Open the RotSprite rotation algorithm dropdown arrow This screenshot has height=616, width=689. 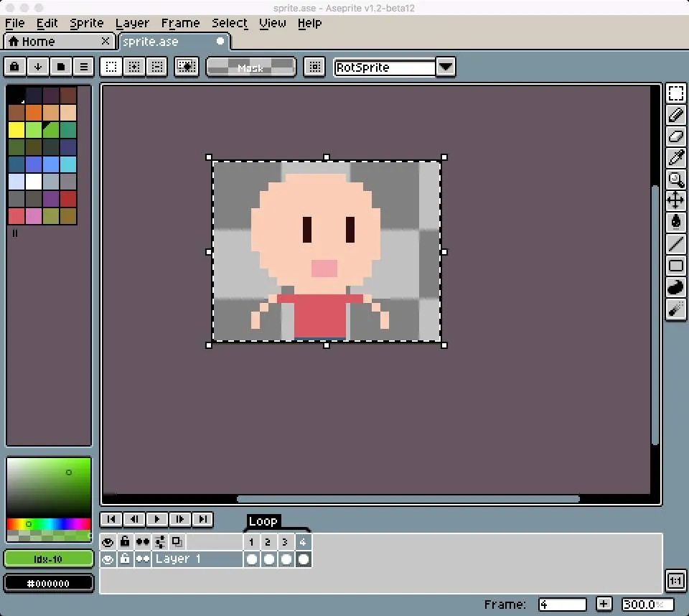(x=446, y=67)
